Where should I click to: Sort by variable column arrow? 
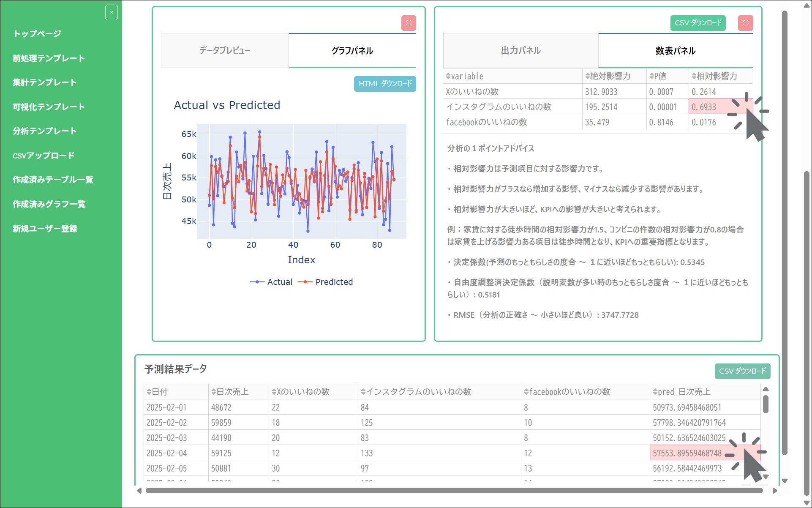(448, 76)
